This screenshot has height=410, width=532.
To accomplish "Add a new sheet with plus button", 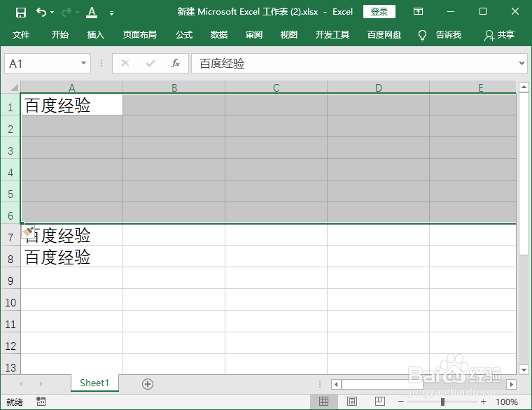I will pyautogui.click(x=148, y=384).
